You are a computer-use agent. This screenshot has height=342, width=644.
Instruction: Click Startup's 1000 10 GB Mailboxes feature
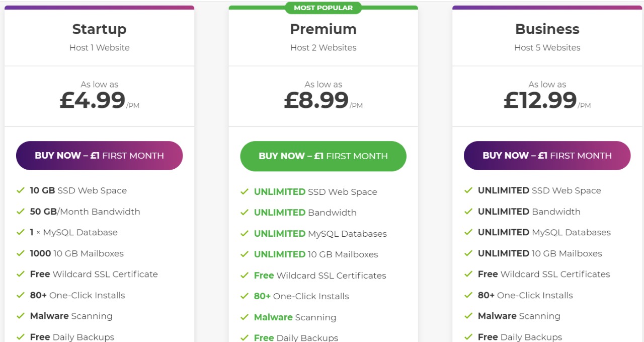(76, 253)
